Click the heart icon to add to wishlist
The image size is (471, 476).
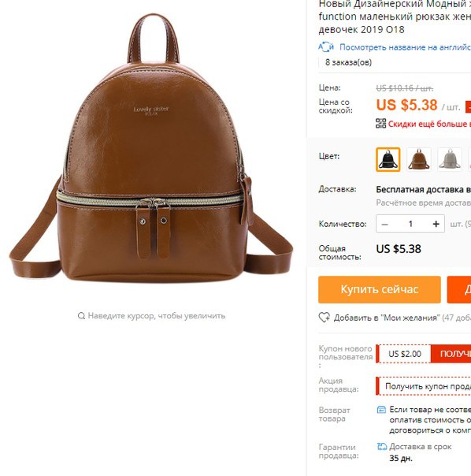pyautogui.click(x=325, y=318)
